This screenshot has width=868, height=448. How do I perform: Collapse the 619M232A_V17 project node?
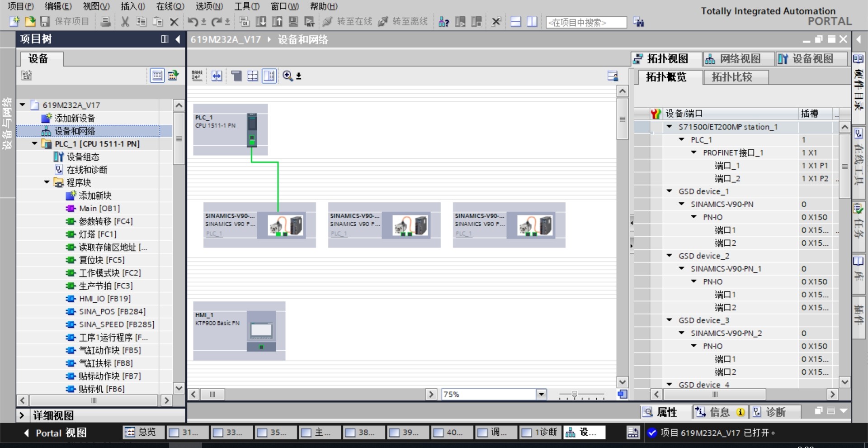pyautogui.click(x=23, y=105)
